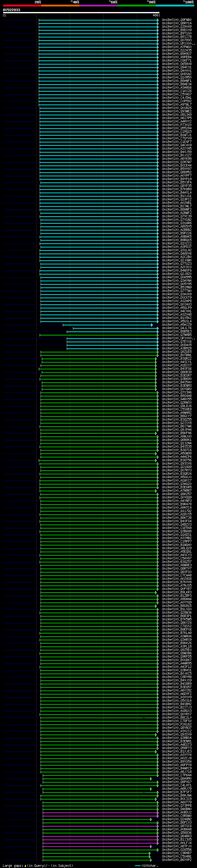This screenshot has width=197, height=868.
Task: Select hit label UniRef100_Q0YQR0
Action: pyautogui.click(x=176, y=389)
